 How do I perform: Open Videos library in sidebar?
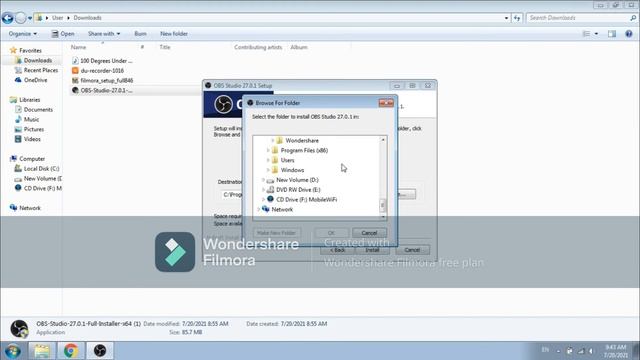point(32,139)
